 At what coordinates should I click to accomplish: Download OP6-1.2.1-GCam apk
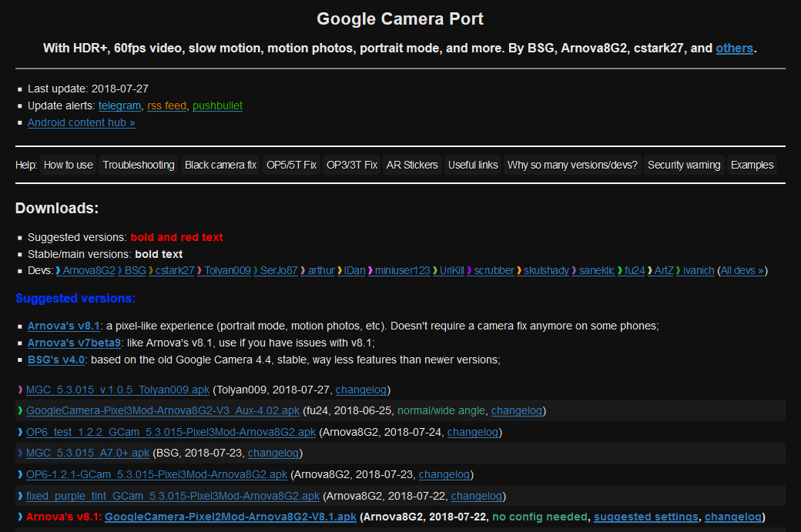point(156,474)
